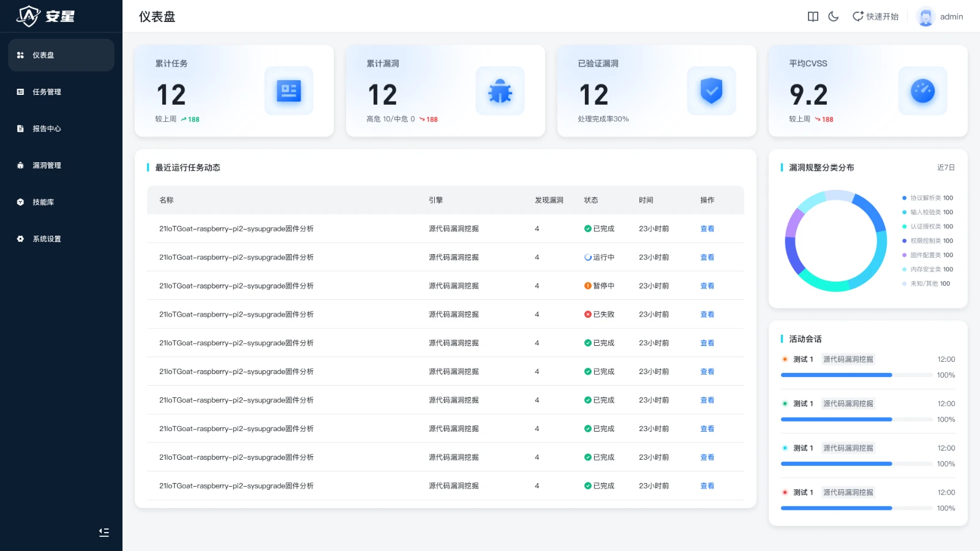Toggle 认证授权类 legend entry

927,227
